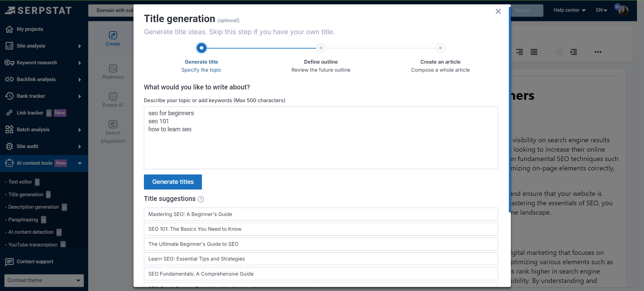Click the Link tracker menu label
The image size is (644, 291).
[x=30, y=113]
